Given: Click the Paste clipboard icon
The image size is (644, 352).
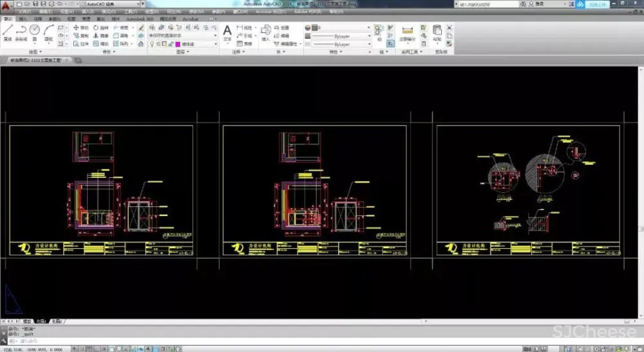Looking at the screenshot, I should pyautogui.click(x=437, y=32).
